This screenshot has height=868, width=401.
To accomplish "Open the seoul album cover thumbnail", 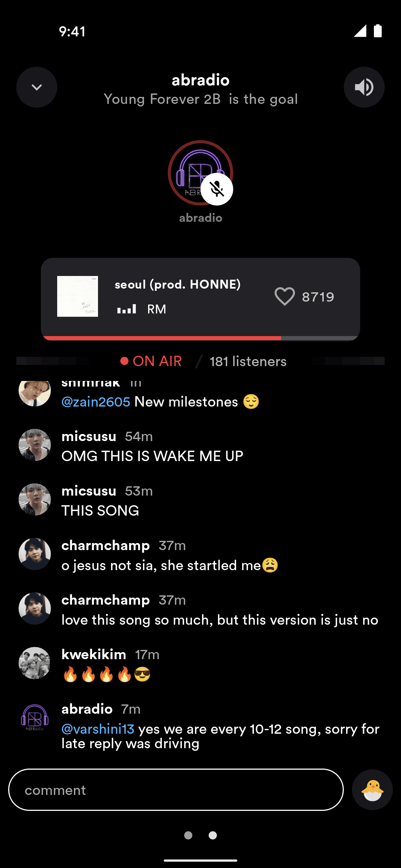I will point(78,296).
